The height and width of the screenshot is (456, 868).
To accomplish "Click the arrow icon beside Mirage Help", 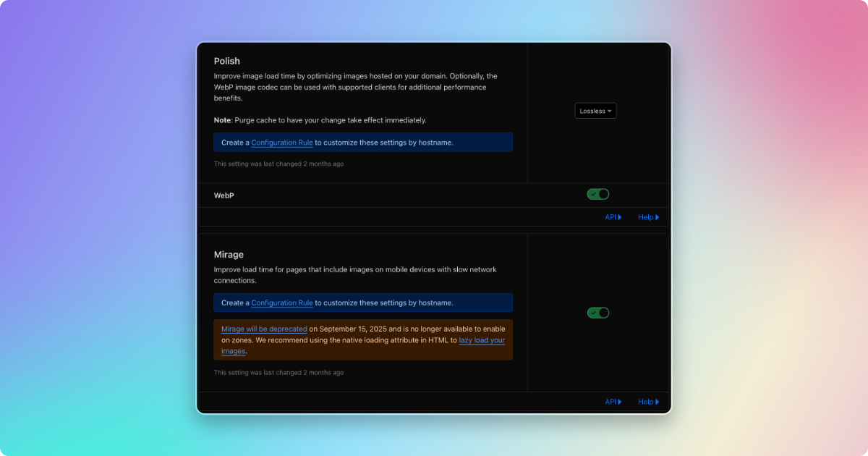I will pyautogui.click(x=657, y=402).
